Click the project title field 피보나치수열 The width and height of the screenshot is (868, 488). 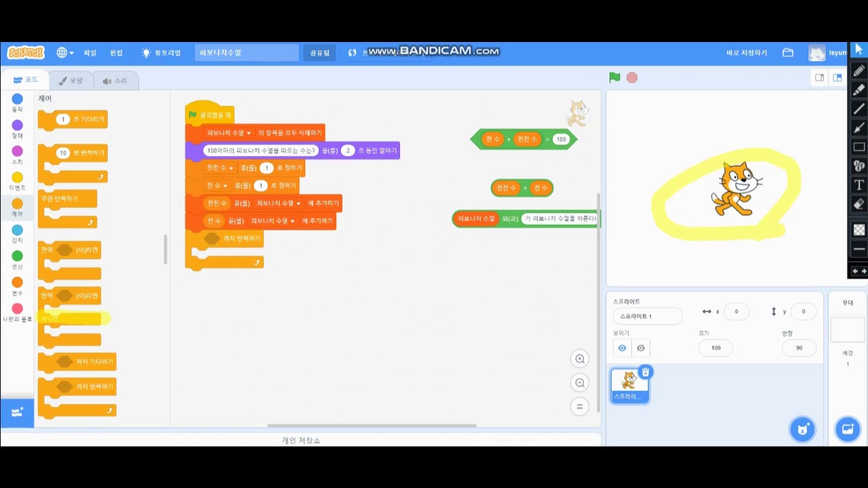coord(247,53)
